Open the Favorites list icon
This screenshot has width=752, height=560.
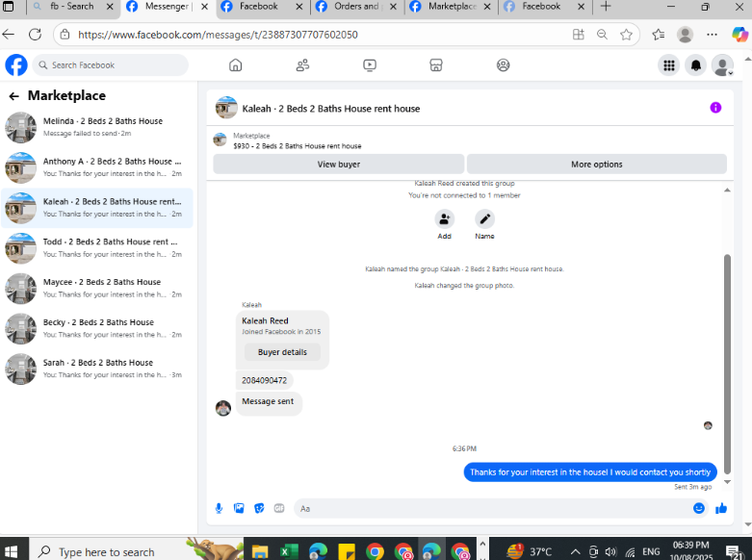659,35
